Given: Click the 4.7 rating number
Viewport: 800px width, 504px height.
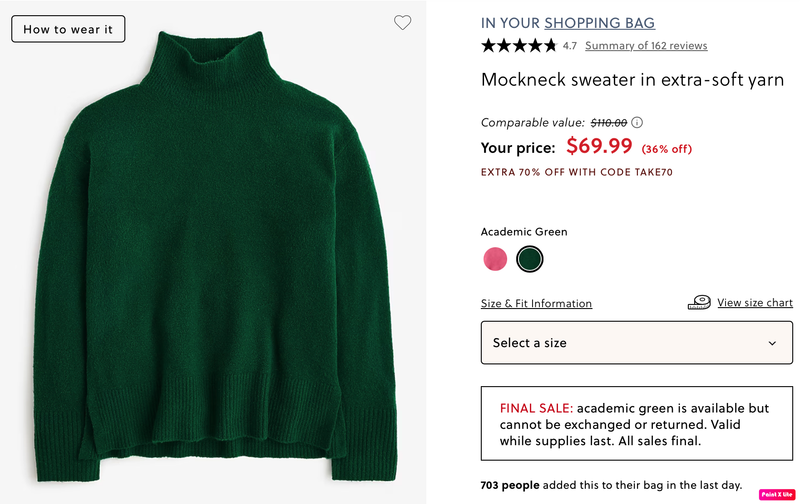Looking at the screenshot, I should [x=570, y=46].
